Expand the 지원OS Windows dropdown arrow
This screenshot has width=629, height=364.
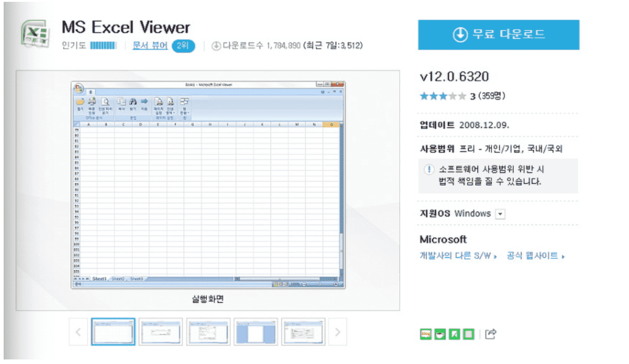click(500, 214)
